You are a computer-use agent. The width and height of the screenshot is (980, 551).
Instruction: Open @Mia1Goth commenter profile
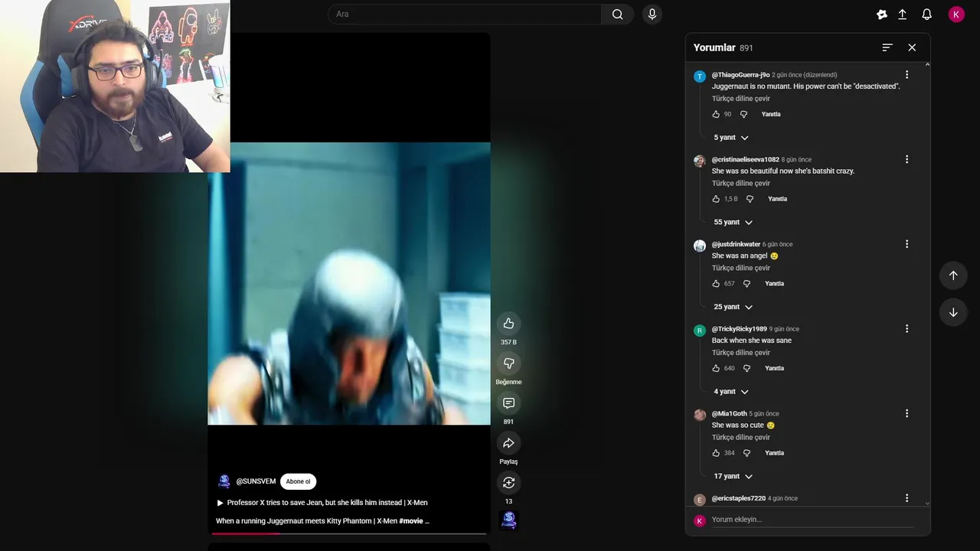tap(729, 413)
